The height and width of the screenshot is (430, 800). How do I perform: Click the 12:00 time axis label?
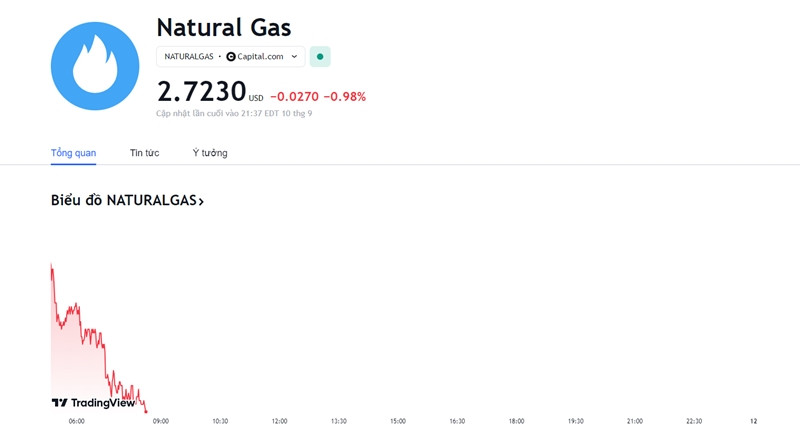280,421
